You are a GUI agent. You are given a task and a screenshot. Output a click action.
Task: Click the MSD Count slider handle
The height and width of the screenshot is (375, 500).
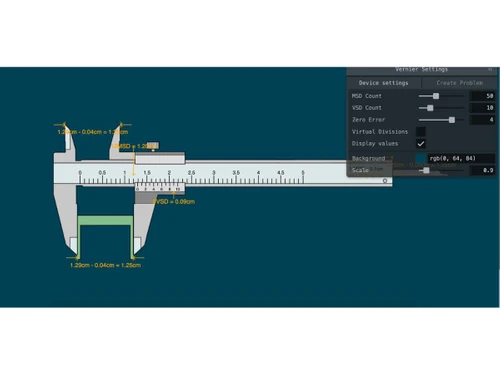436,96
